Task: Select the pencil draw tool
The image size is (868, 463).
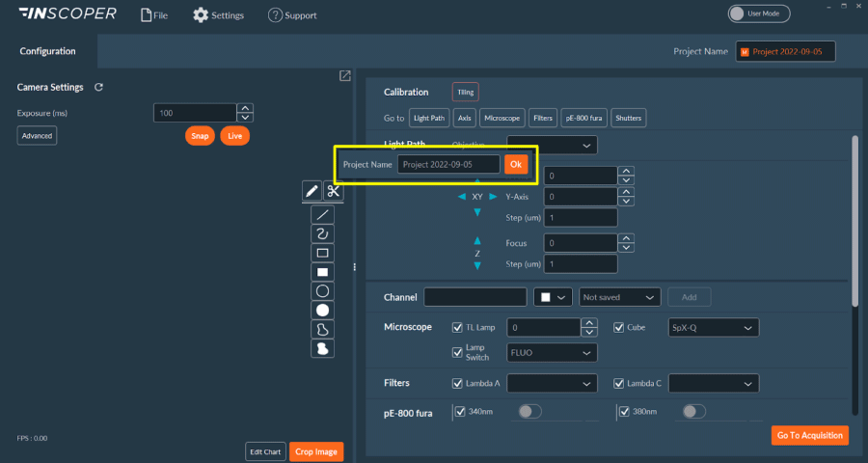Action: click(x=312, y=191)
